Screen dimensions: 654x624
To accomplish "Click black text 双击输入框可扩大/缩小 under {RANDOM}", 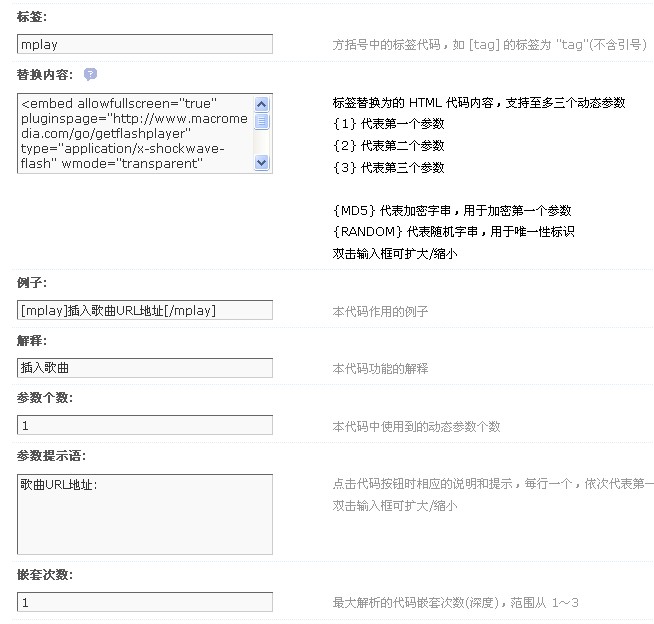I will pyautogui.click(x=395, y=254).
